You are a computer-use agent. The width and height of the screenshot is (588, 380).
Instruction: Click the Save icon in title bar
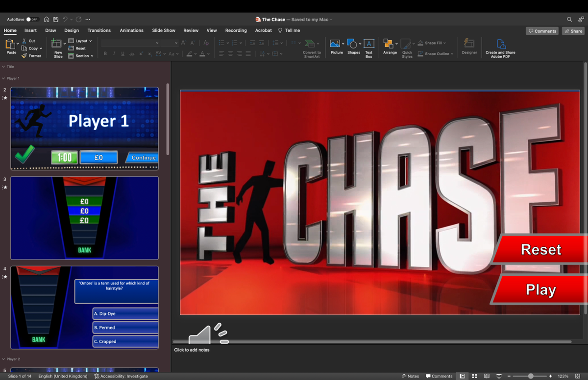[55, 20]
